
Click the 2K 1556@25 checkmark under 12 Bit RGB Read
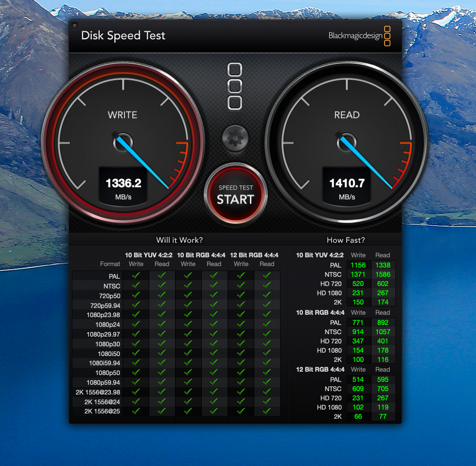(267, 412)
